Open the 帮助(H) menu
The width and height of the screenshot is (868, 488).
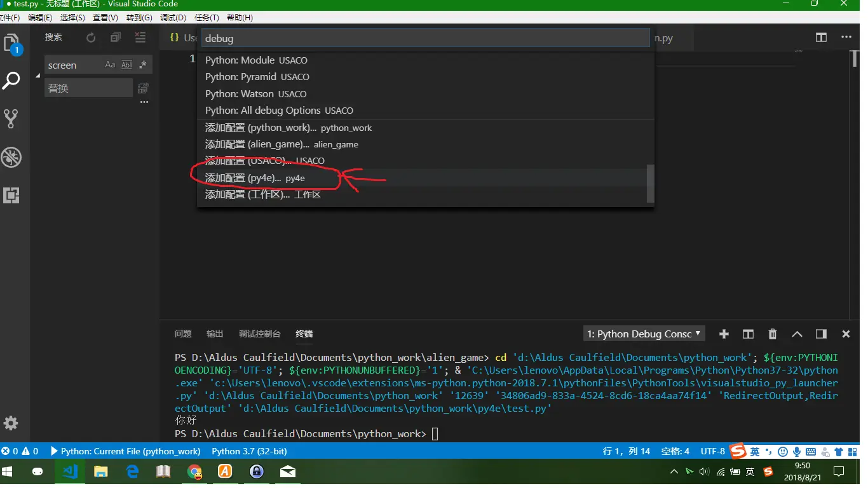coord(240,18)
